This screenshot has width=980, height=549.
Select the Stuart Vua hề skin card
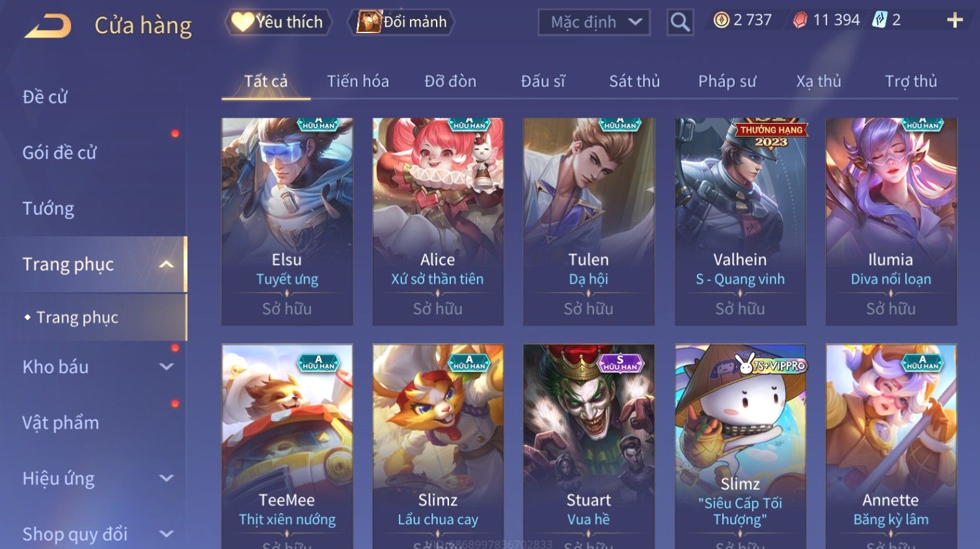[589, 446]
